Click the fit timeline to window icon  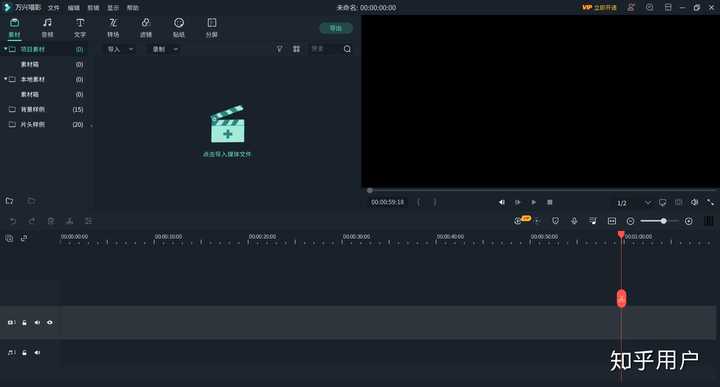pyautogui.click(x=612, y=221)
